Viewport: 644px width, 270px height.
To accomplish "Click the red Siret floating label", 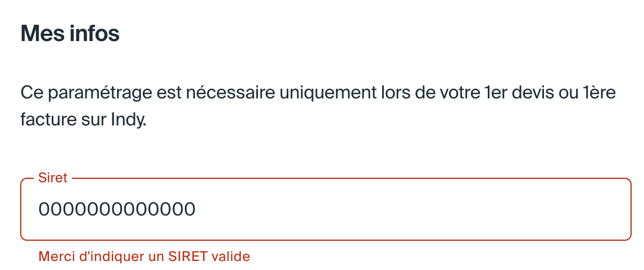I will [53, 178].
